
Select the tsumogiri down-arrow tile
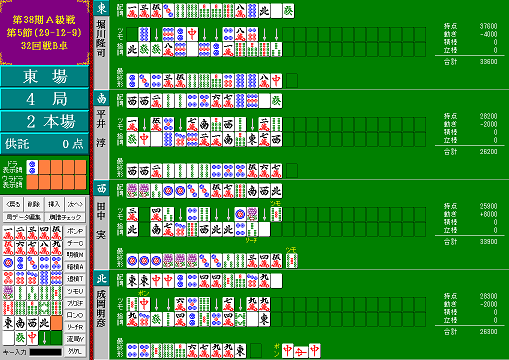pos(44,338)
